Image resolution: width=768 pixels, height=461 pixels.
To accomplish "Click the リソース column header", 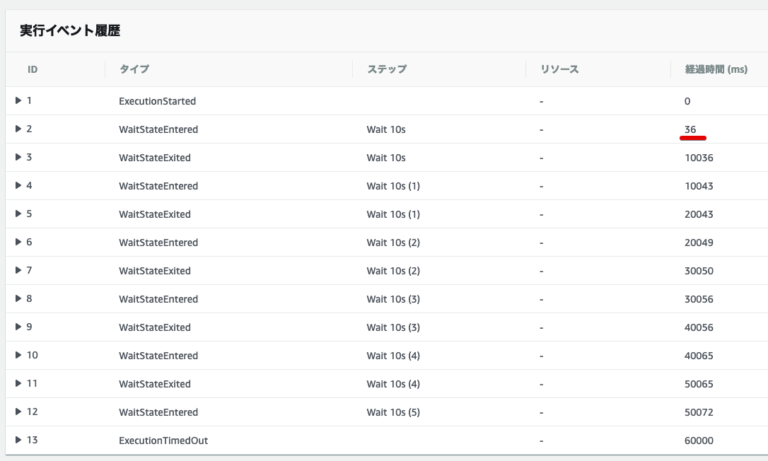I will [559, 69].
